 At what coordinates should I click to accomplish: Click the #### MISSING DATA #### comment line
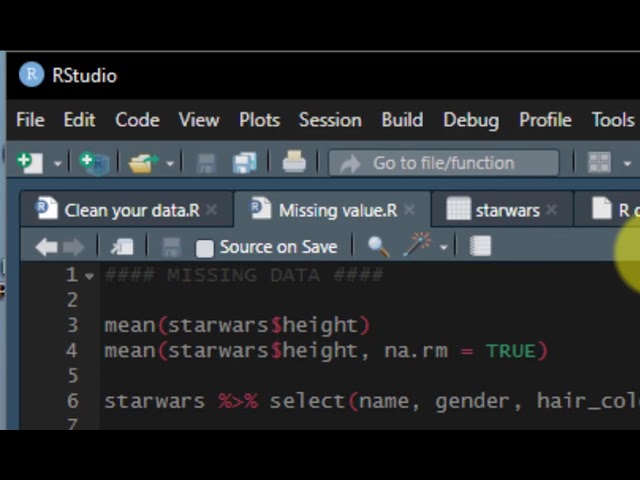pos(244,275)
